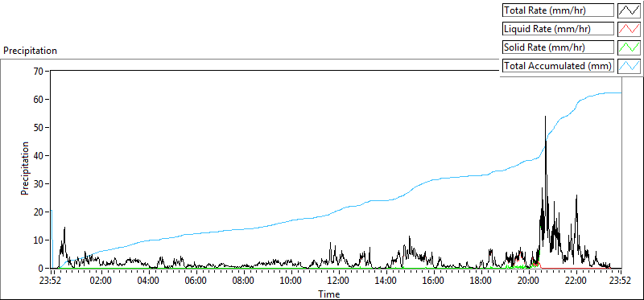Select the Solid Rate (mm/hr) legend label

click(x=559, y=47)
